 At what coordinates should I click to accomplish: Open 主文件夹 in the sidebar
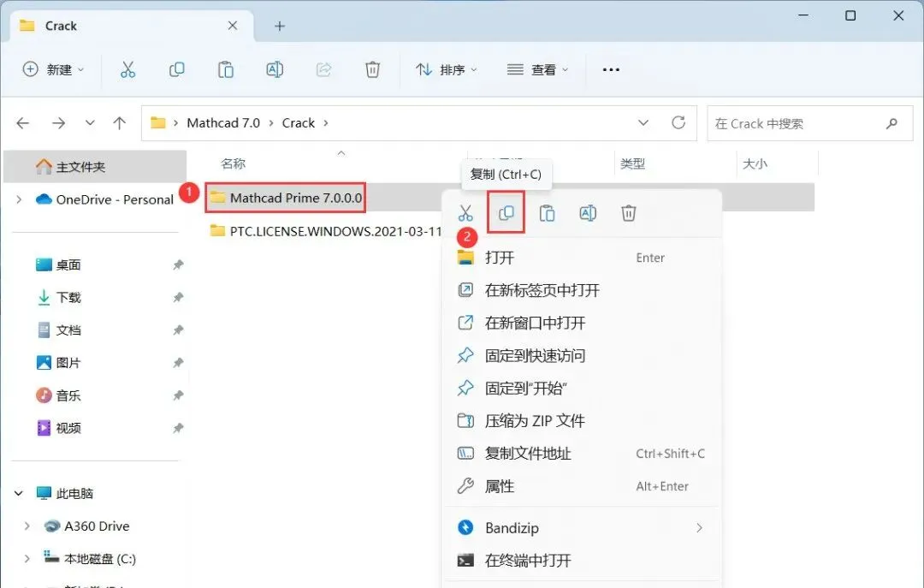click(x=96, y=166)
